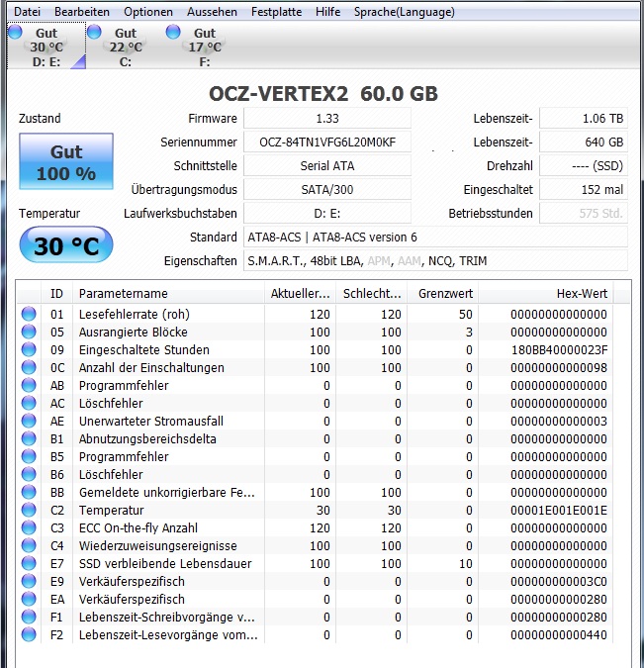Viewport: 644px width, 668px height.
Task: Select the C: drive tab at 22 °C
Action: point(126,47)
